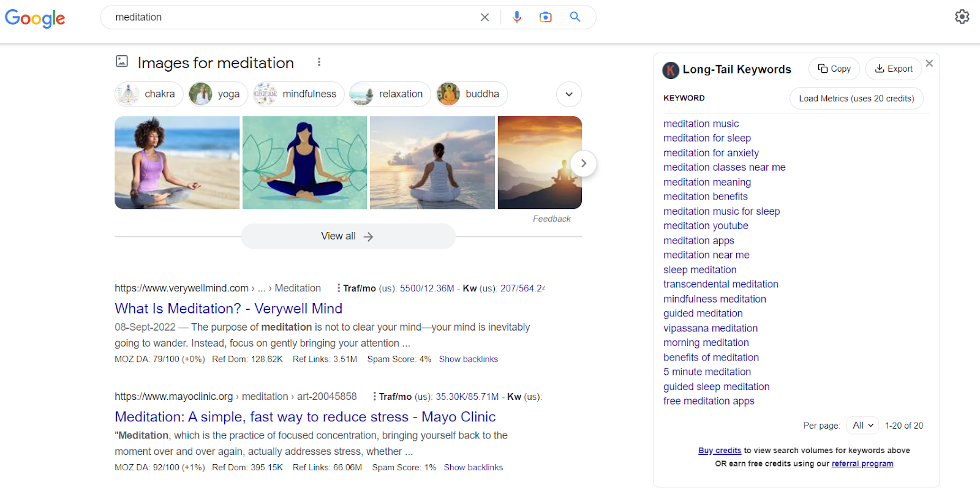Open three-dot options for verywellmind result
Viewport: 980px width, 499px height.
pos(338,288)
